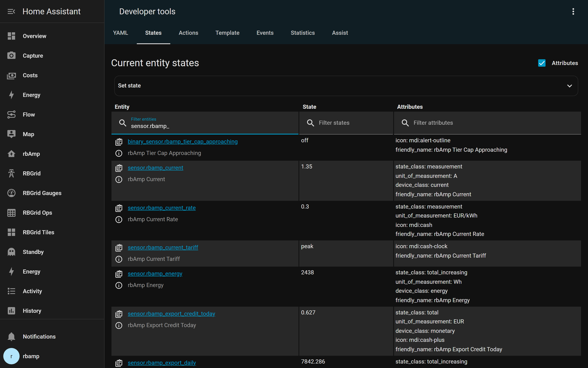The width and height of the screenshot is (588, 368).
Task: Select the state value 2438
Action: [307, 272]
